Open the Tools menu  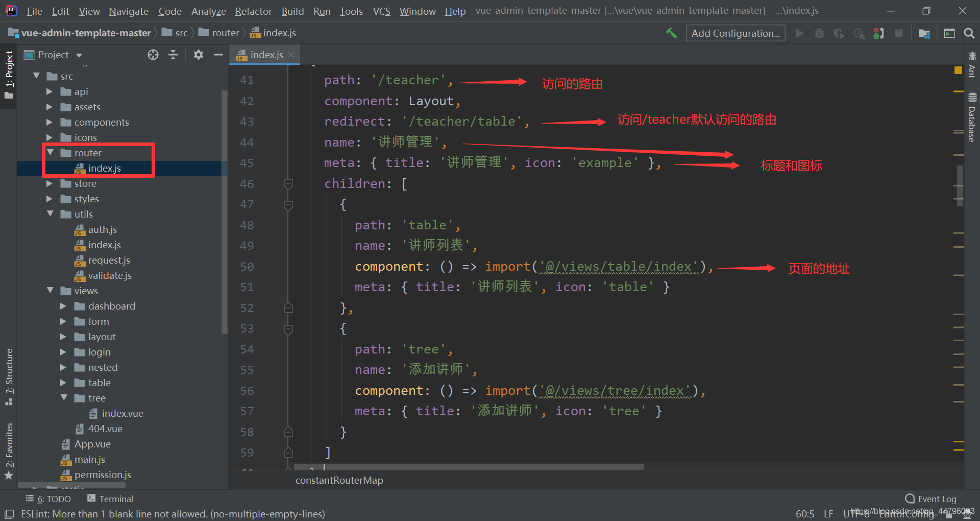pyautogui.click(x=351, y=11)
